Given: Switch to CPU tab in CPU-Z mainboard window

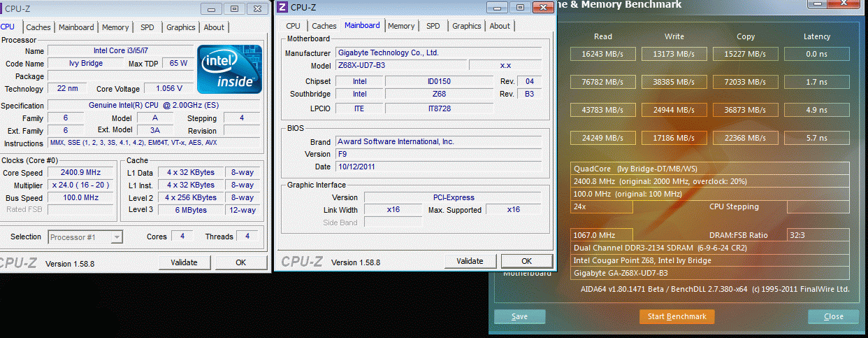Looking at the screenshot, I should click(294, 26).
